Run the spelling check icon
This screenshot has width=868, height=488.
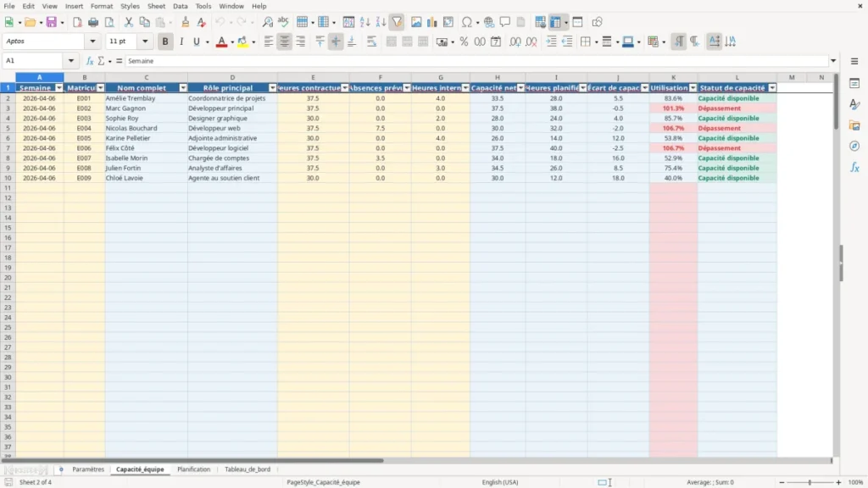click(x=283, y=22)
